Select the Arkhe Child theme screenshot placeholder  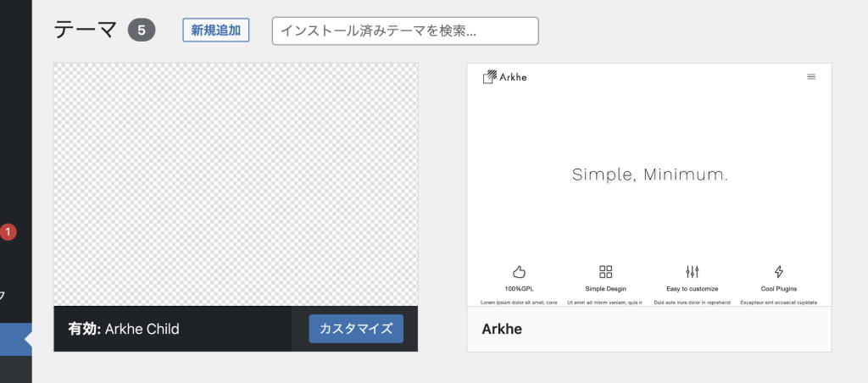pyautogui.click(x=236, y=185)
